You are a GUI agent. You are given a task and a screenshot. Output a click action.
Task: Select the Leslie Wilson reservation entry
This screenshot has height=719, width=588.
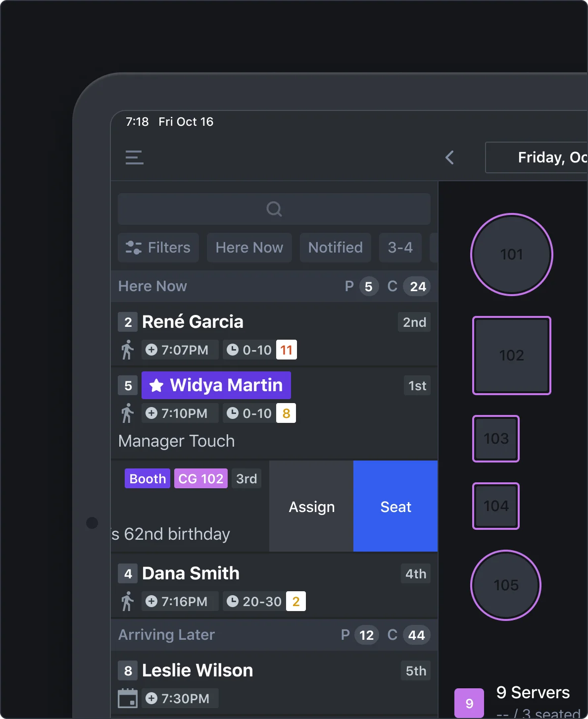274,684
